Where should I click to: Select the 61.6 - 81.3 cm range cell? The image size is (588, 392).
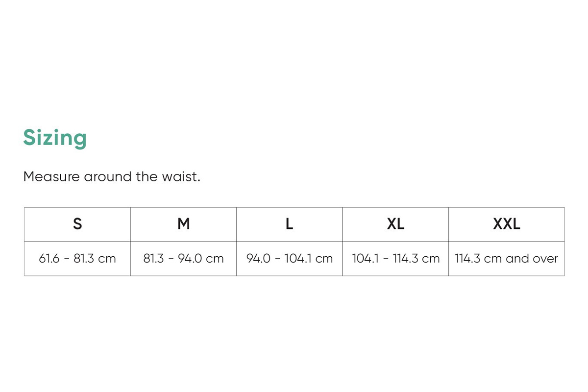77,259
